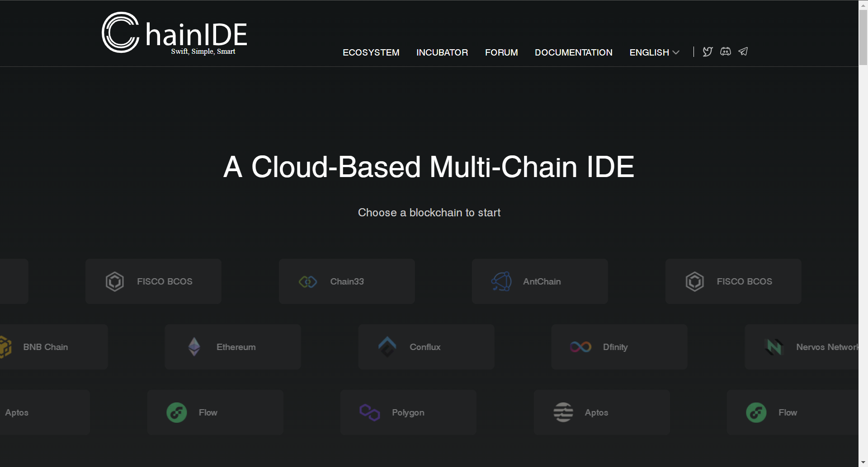The image size is (868, 467).
Task: Select the Ethereum label
Action: point(236,347)
